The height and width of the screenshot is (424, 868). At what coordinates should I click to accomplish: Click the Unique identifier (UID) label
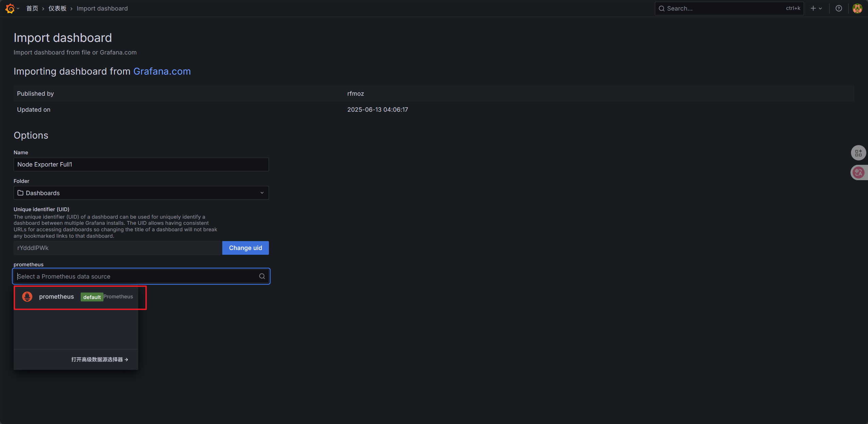click(42, 209)
